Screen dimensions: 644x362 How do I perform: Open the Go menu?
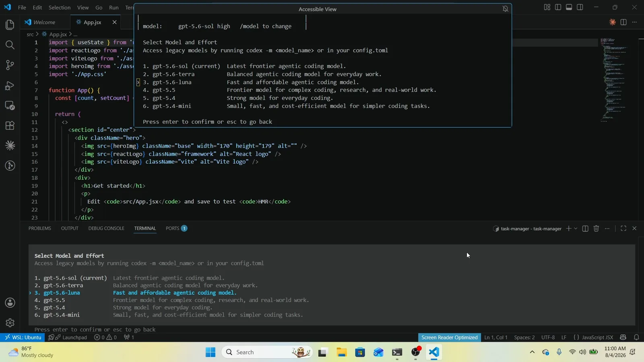pos(99,8)
